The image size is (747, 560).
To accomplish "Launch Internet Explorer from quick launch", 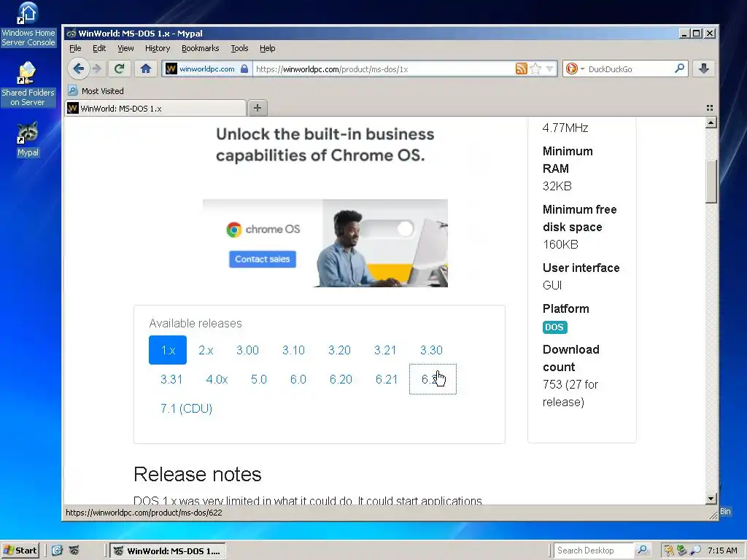I will point(57,551).
